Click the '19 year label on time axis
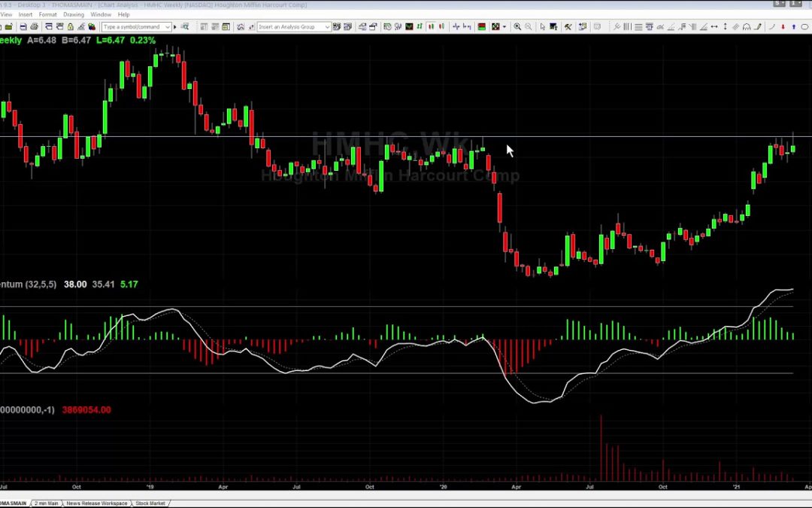The height and width of the screenshot is (508, 812). point(150,487)
